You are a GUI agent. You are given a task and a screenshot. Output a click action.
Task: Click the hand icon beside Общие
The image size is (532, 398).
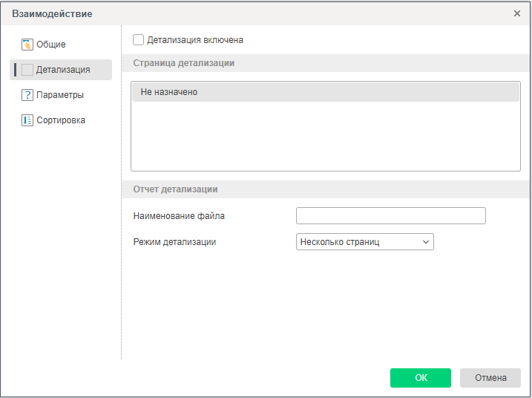(x=27, y=45)
